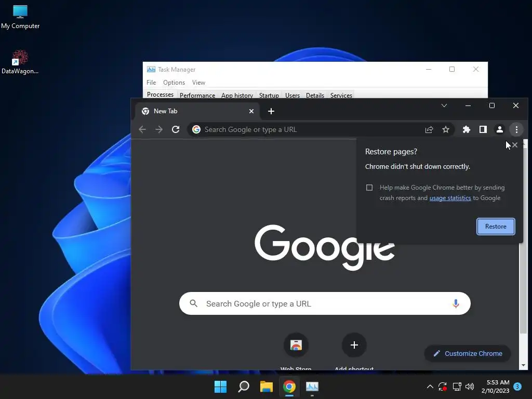Switch to Users tab in Task Manager
The height and width of the screenshot is (399, 532).
292,95
